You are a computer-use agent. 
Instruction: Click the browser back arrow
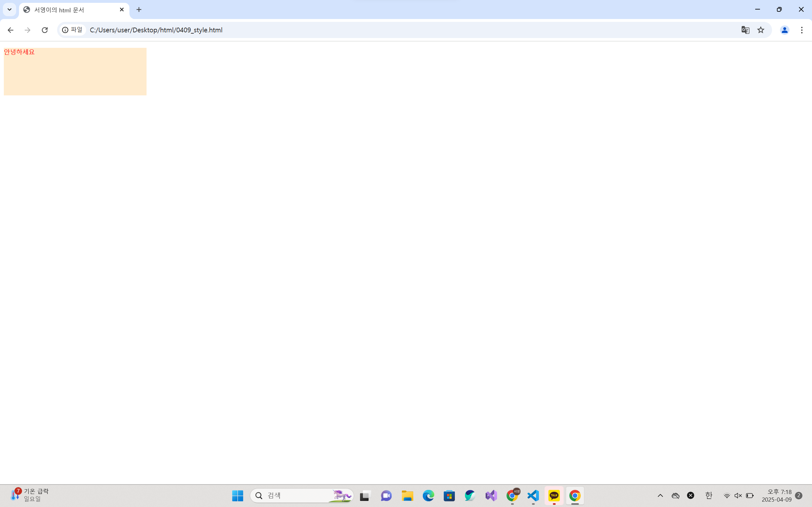coord(10,30)
